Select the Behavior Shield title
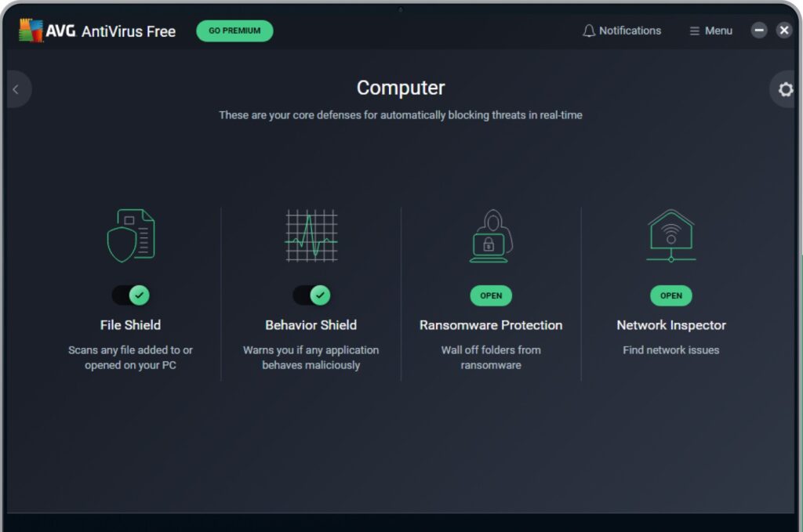The width and height of the screenshot is (803, 532). tap(311, 325)
